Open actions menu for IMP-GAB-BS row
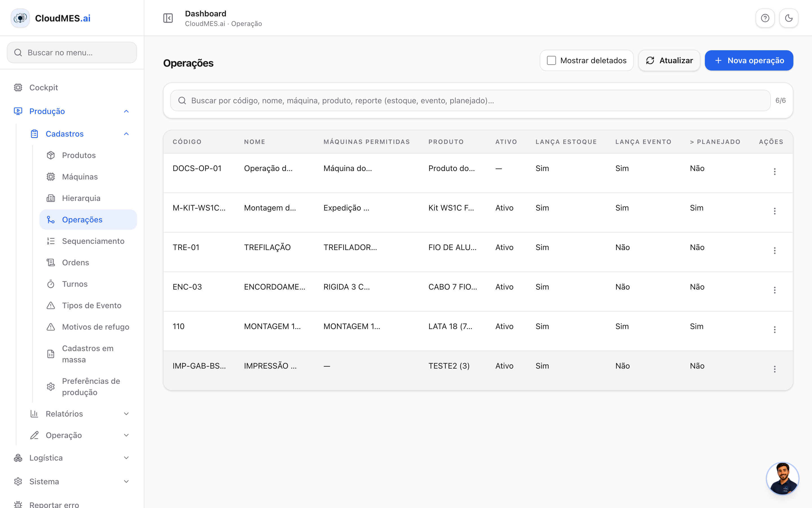 [775, 369]
